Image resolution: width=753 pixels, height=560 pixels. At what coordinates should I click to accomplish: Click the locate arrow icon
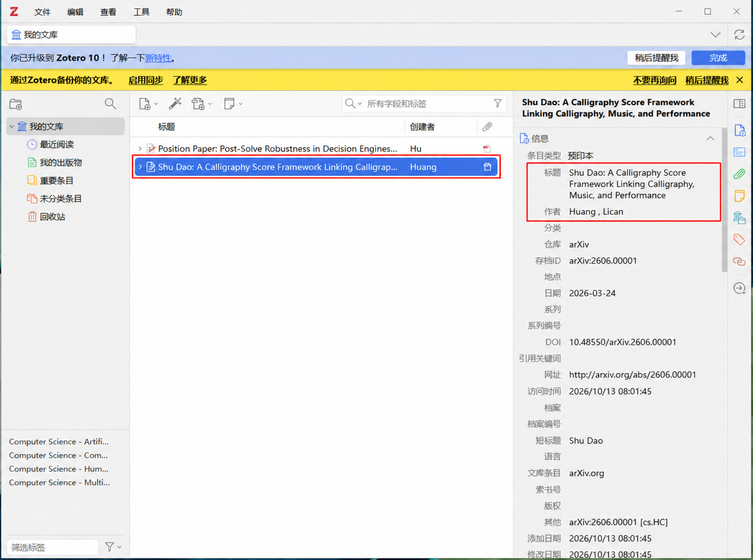(739, 288)
